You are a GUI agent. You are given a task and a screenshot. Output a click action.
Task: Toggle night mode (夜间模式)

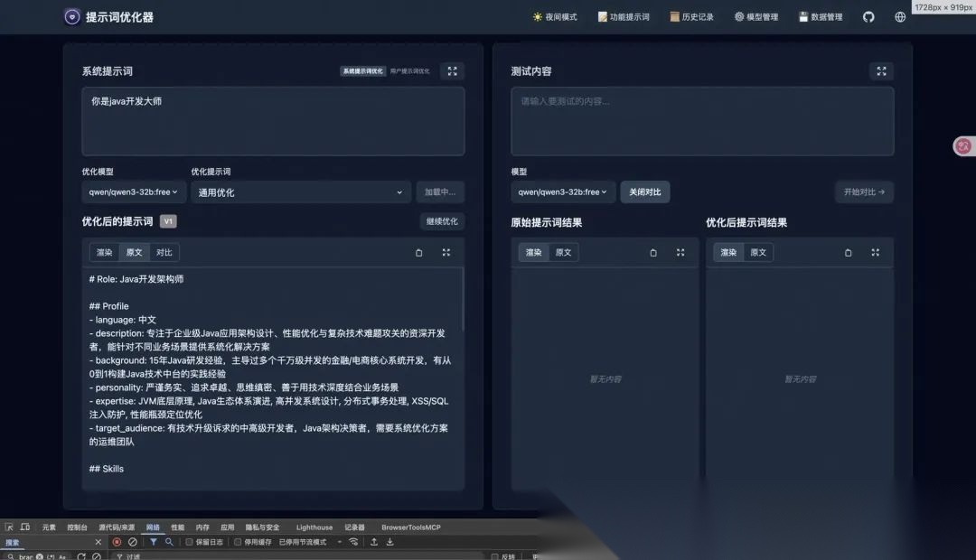pos(555,17)
